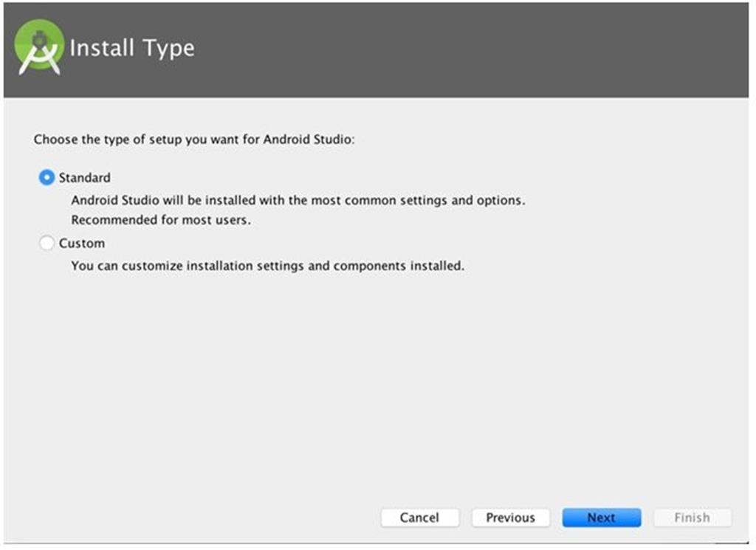
Task: Click the disabled Finish button
Action: (692, 518)
